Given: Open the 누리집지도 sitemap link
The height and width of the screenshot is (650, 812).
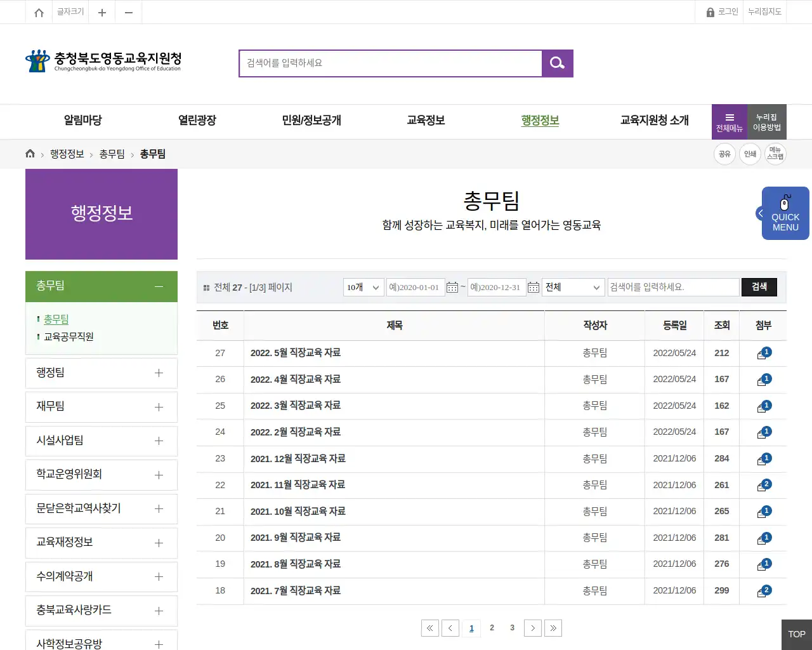Looking at the screenshot, I should [764, 12].
